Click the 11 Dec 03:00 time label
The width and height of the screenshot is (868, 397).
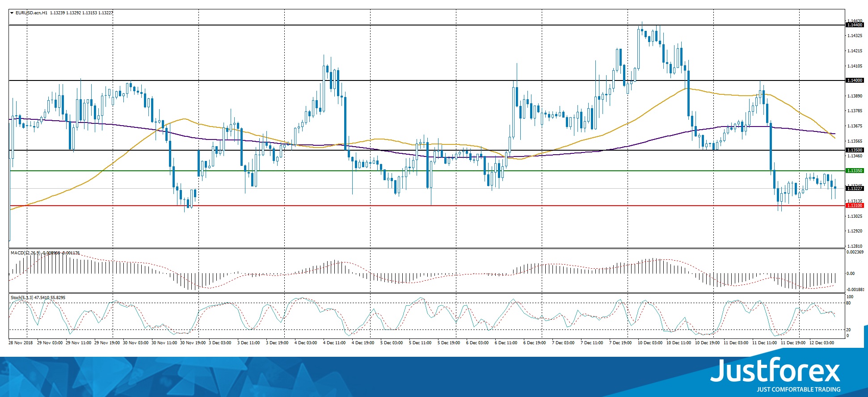point(736,343)
